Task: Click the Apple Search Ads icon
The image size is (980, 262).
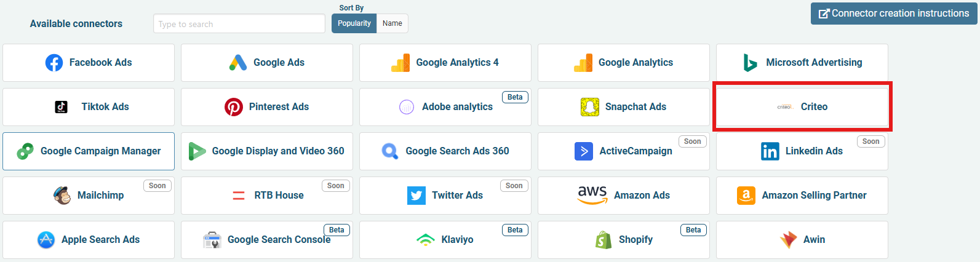Action: coord(46,240)
